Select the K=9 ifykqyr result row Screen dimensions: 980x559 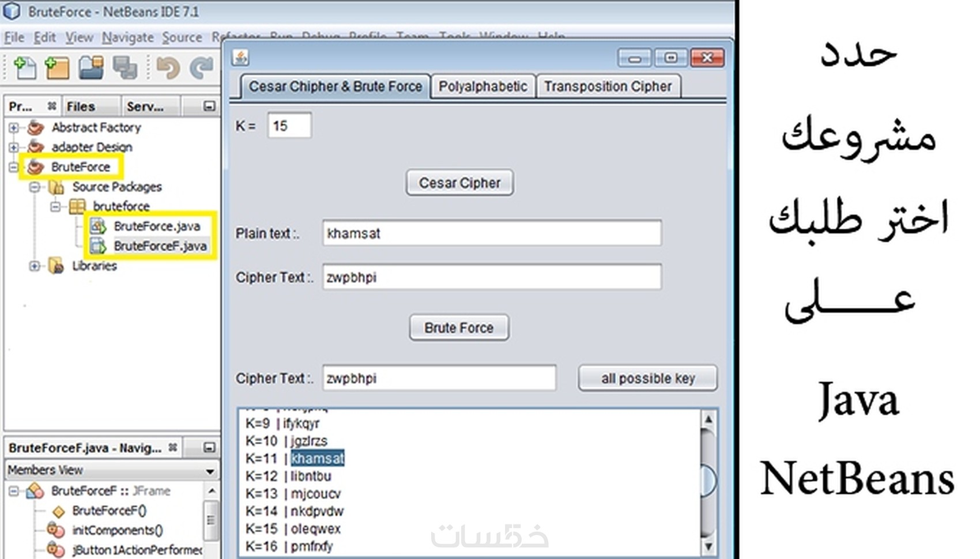pyautogui.click(x=282, y=424)
